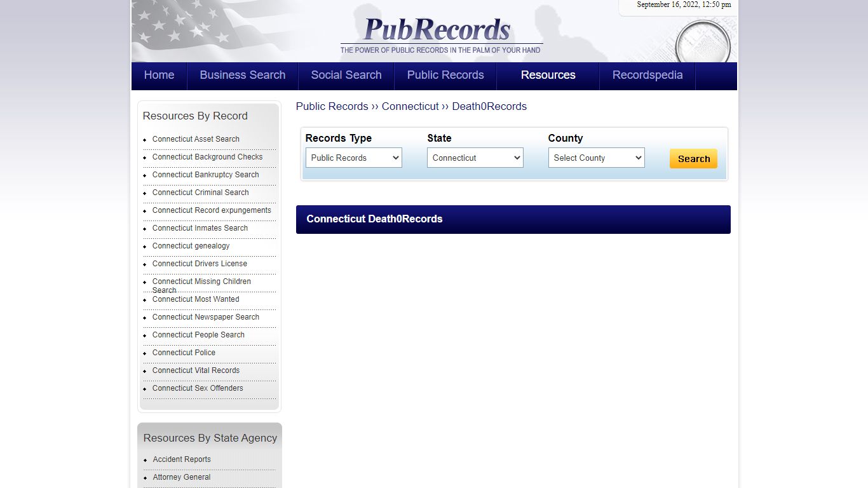Open the Home menu item
868x488 pixels.
pyautogui.click(x=159, y=76)
